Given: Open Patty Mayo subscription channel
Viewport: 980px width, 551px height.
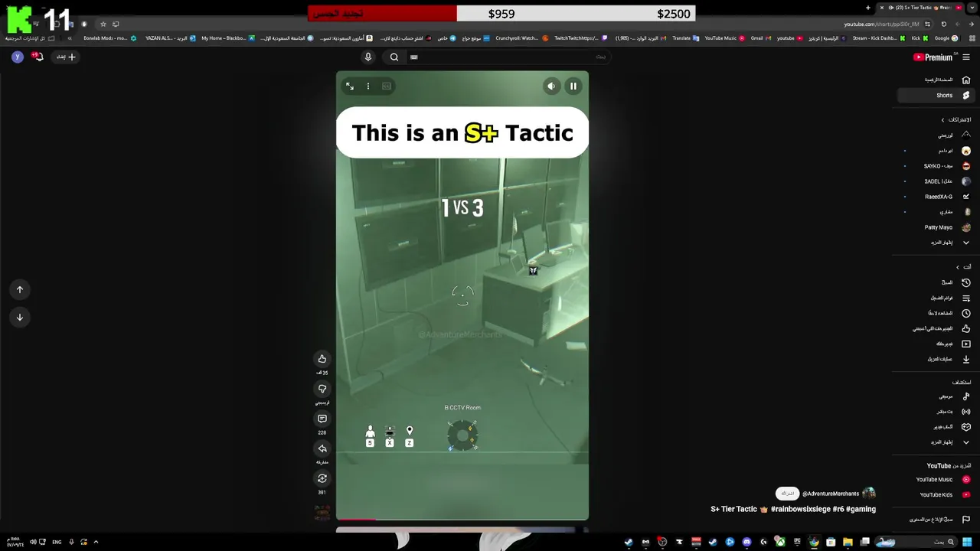Looking at the screenshot, I should pos(938,227).
